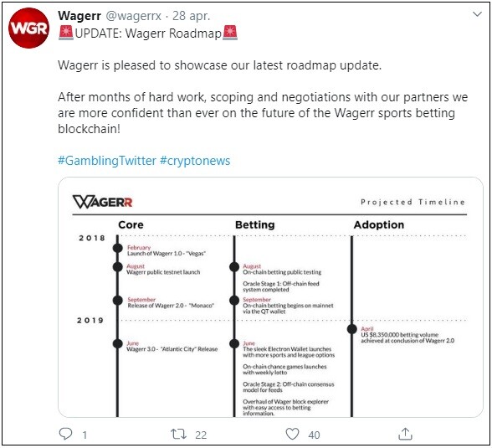
Task: Open the Wagerr roadmap image
Action: 270,297
